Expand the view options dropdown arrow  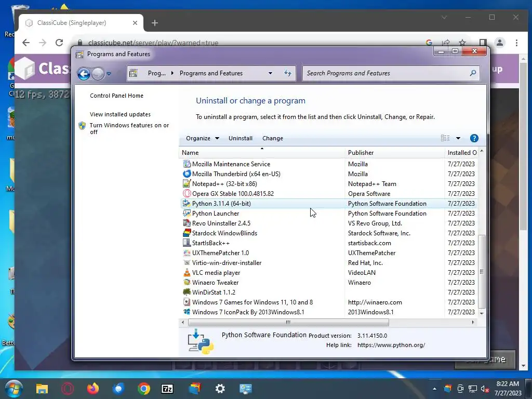pos(458,138)
